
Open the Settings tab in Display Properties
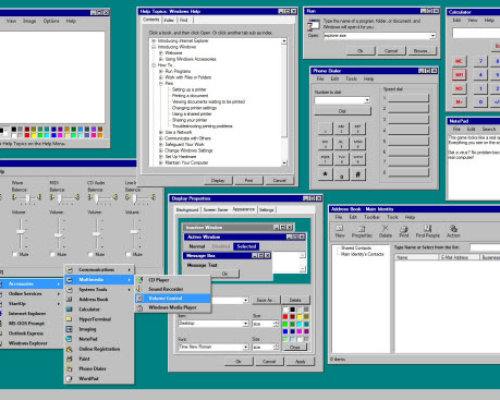click(x=266, y=210)
